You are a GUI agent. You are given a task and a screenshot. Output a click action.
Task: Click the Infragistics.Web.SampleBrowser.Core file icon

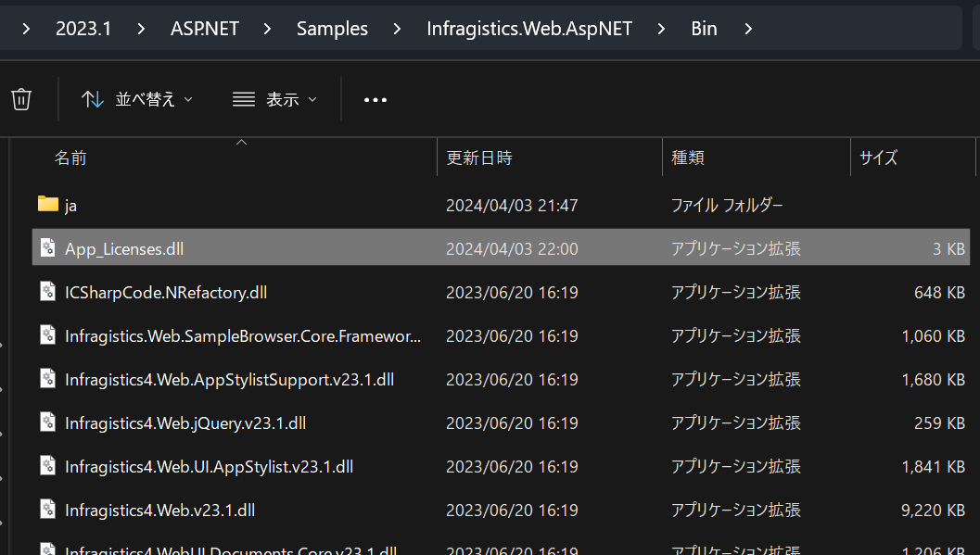tap(48, 335)
